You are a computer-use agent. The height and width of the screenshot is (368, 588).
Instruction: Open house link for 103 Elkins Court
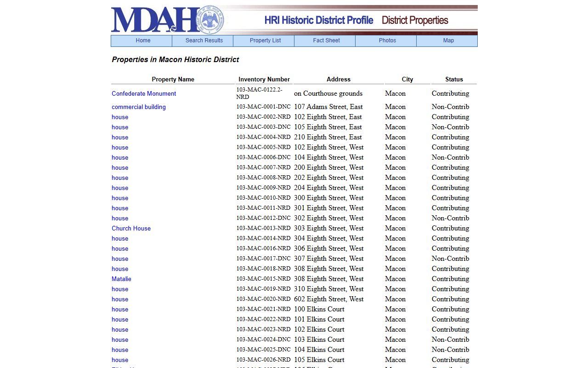120,339
